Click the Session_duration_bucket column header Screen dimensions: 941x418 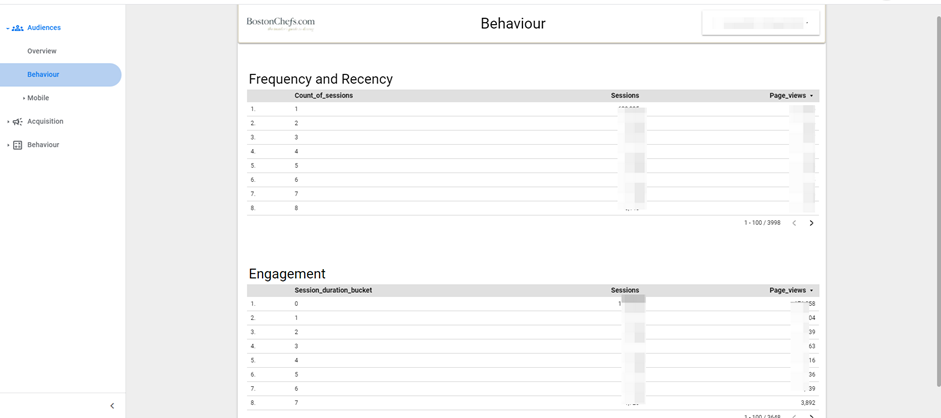click(333, 291)
